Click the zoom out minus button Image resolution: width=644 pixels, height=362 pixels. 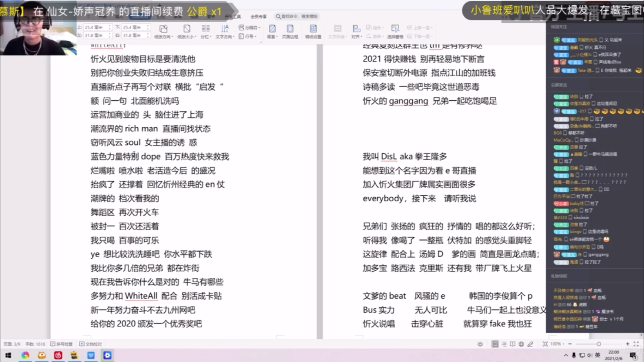tap(570, 344)
